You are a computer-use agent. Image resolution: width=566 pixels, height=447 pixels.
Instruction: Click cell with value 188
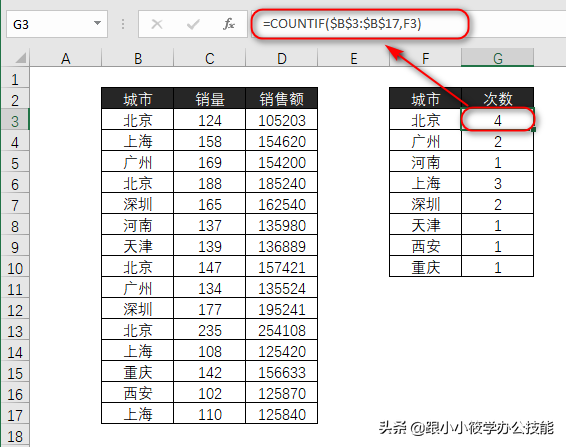(209, 183)
